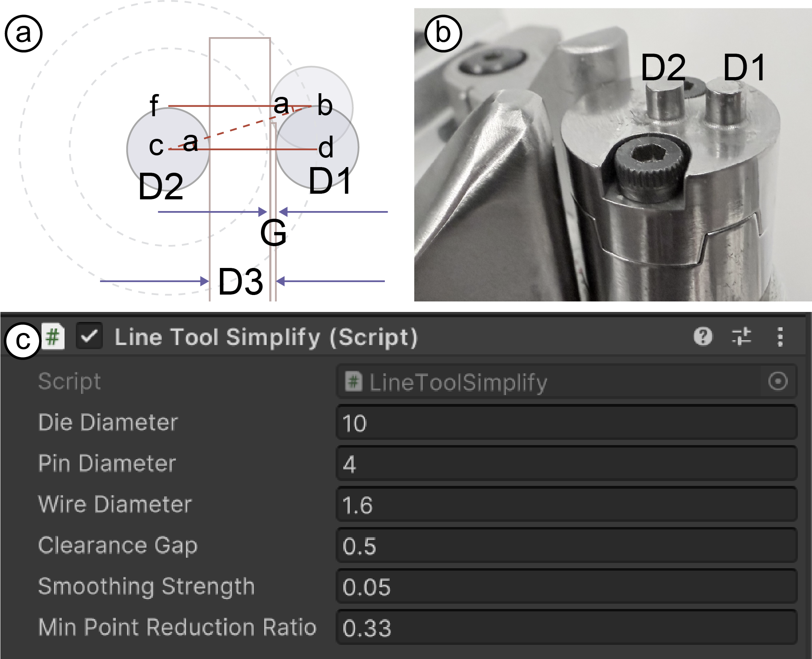Image resolution: width=812 pixels, height=659 pixels.
Task: Click the Line Tool Simplify header title
Action: [x=266, y=337]
